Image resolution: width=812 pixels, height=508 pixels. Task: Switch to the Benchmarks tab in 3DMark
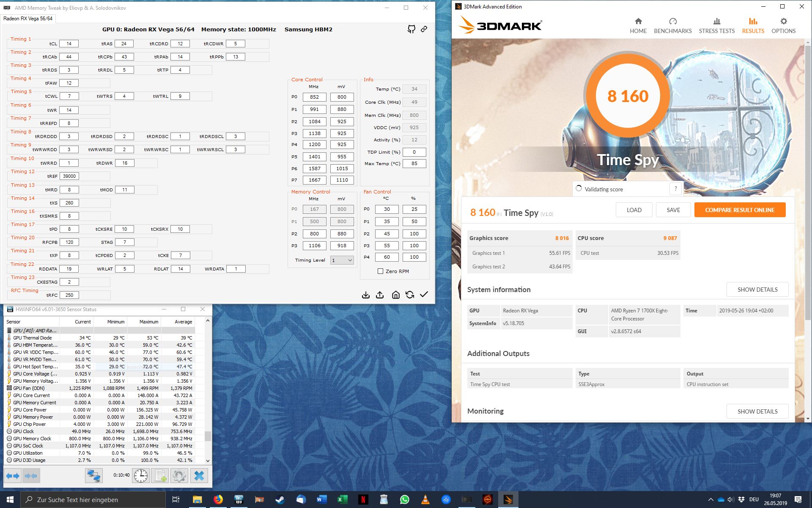[x=672, y=26]
